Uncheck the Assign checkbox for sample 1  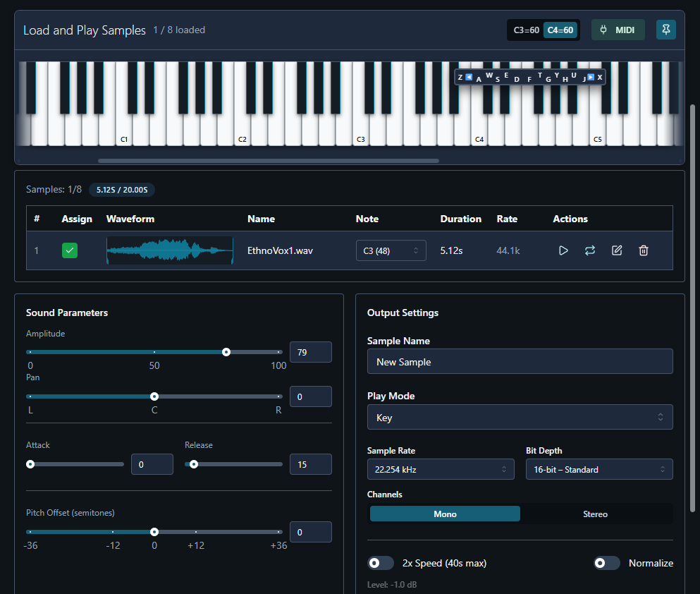pyautogui.click(x=70, y=250)
